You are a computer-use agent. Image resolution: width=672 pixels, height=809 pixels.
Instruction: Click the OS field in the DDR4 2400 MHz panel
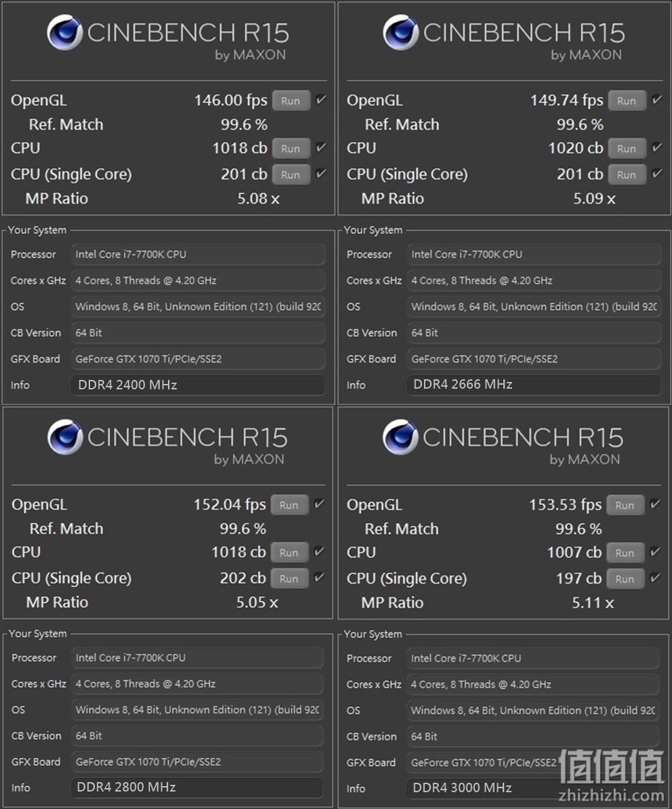pos(198,307)
